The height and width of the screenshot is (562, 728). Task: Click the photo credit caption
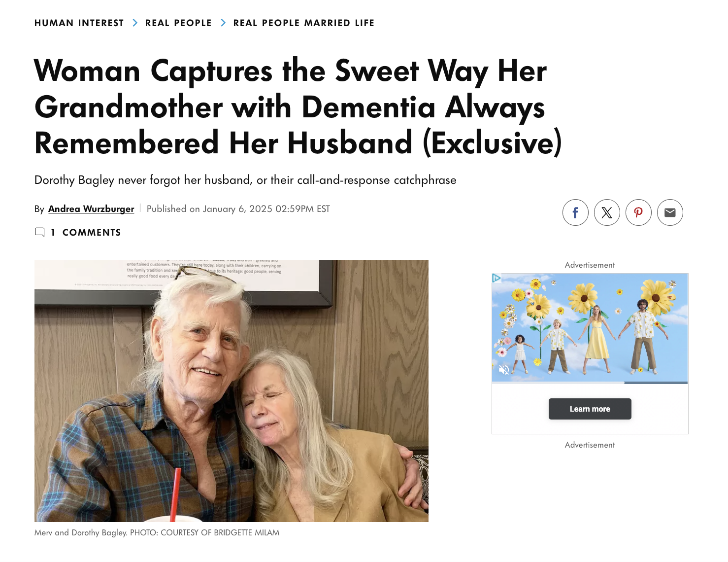click(157, 532)
